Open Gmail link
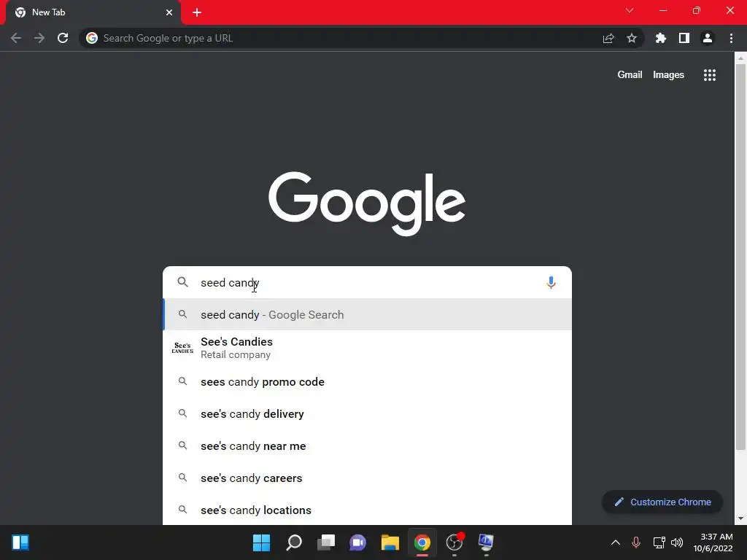This screenshot has width=747, height=560. click(630, 75)
